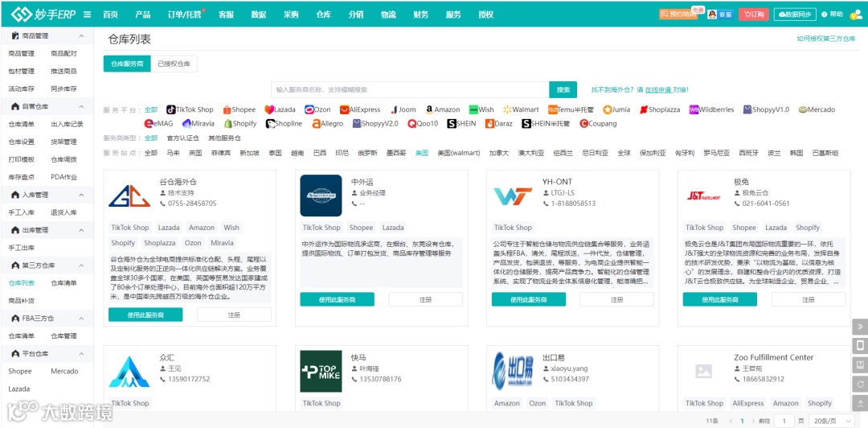This screenshot has height=428, width=868.
Task: Open the 数据同步 cloud sync button
Action: tap(795, 14)
